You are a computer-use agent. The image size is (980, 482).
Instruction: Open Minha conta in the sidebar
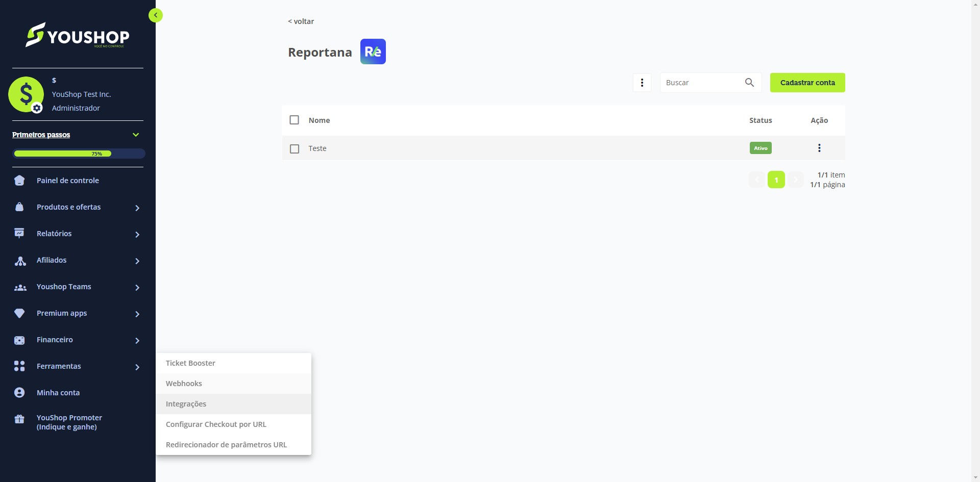(x=58, y=393)
